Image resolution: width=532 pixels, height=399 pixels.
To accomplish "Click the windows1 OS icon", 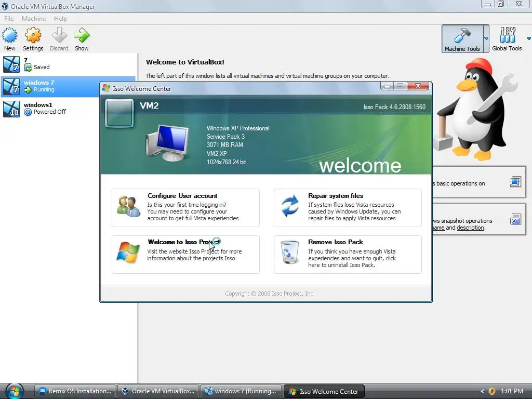I will pyautogui.click(x=11, y=109).
